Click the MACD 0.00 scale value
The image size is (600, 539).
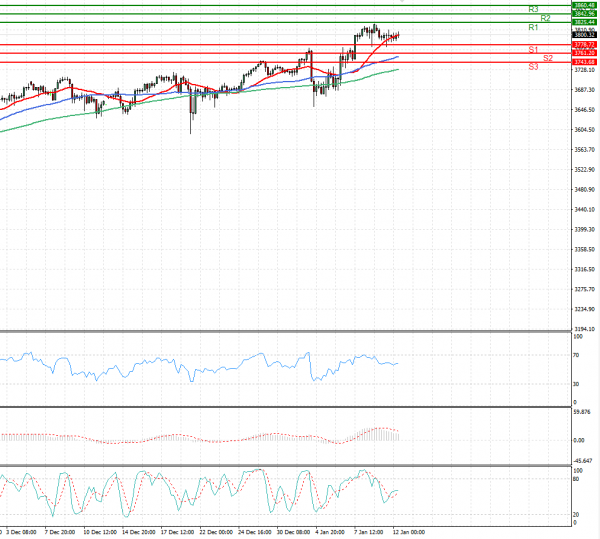coord(579,440)
